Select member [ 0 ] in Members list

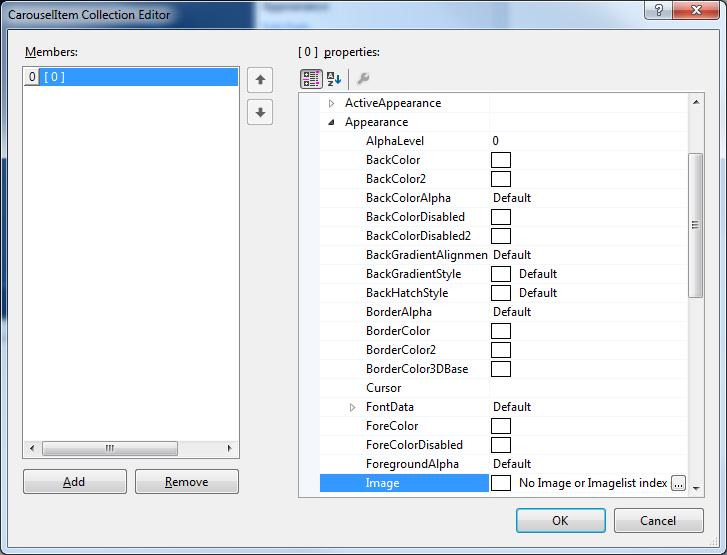point(131,77)
